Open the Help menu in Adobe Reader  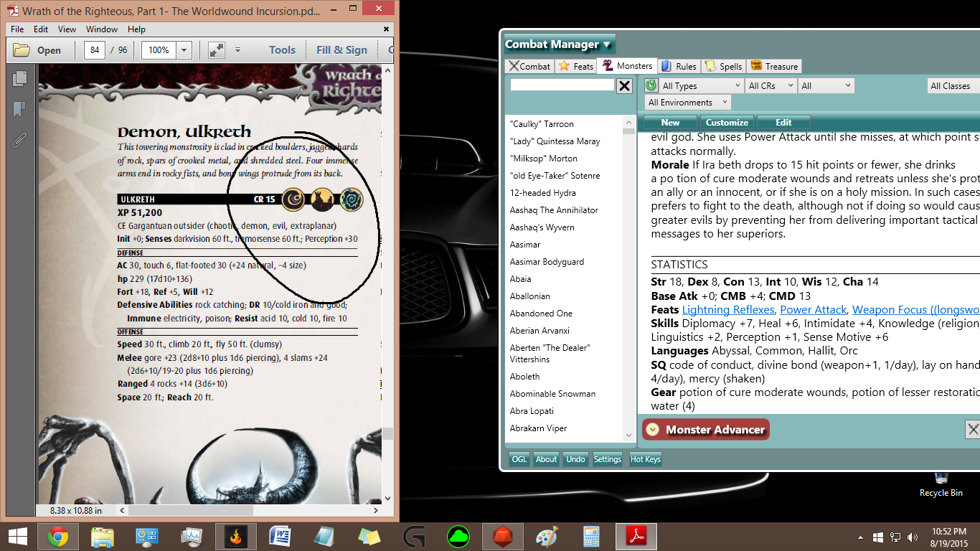(x=136, y=29)
